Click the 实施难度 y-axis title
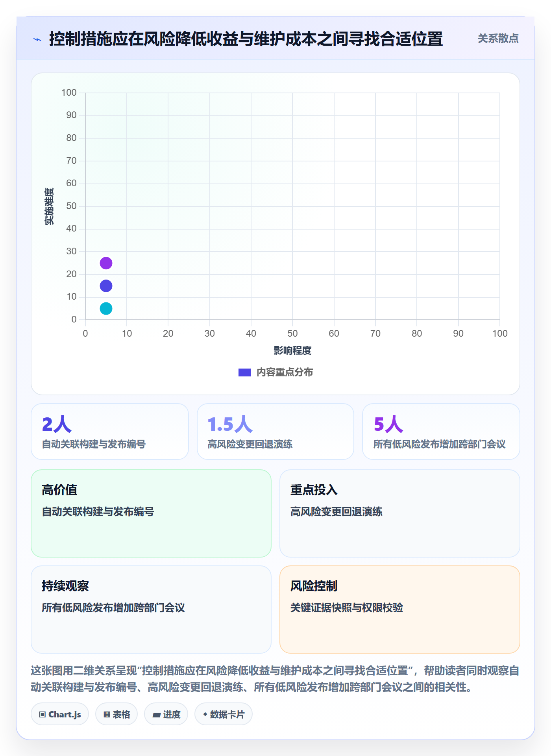 (x=49, y=206)
